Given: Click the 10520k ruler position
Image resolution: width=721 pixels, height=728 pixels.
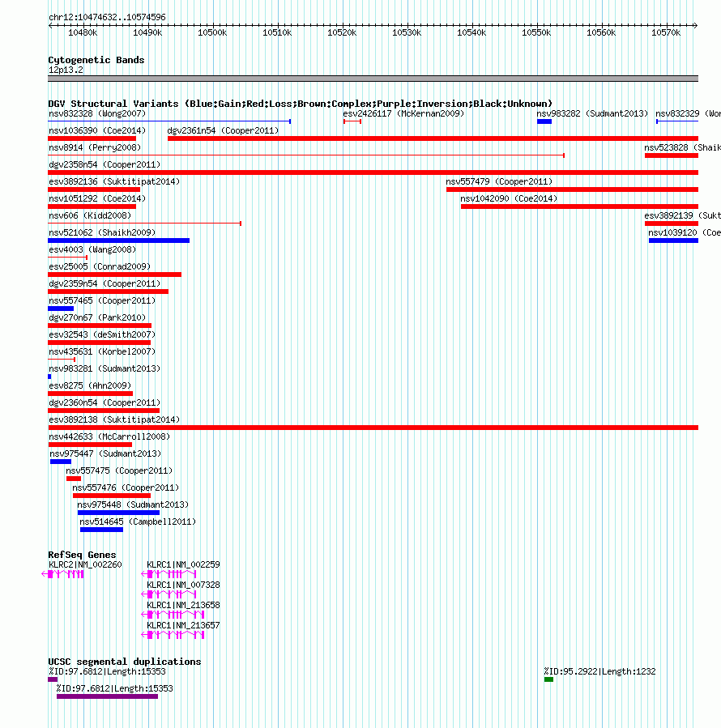Looking at the screenshot, I should (342, 32).
